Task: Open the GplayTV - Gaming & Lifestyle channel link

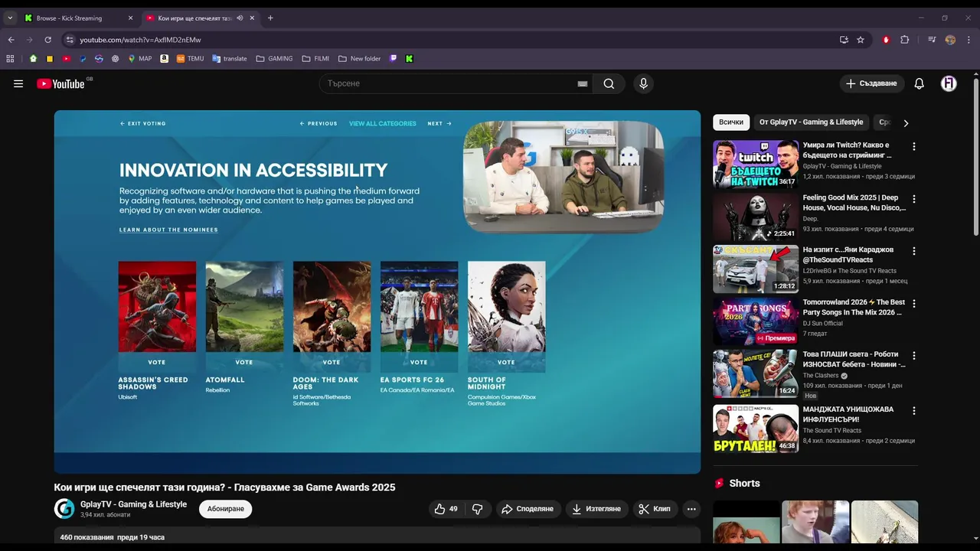Action: click(133, 504)
